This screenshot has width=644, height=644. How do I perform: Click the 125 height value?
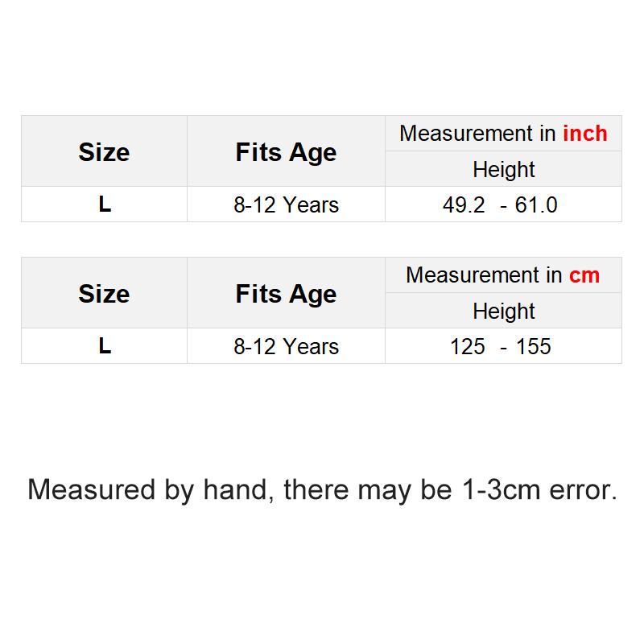tap(468, 347)
